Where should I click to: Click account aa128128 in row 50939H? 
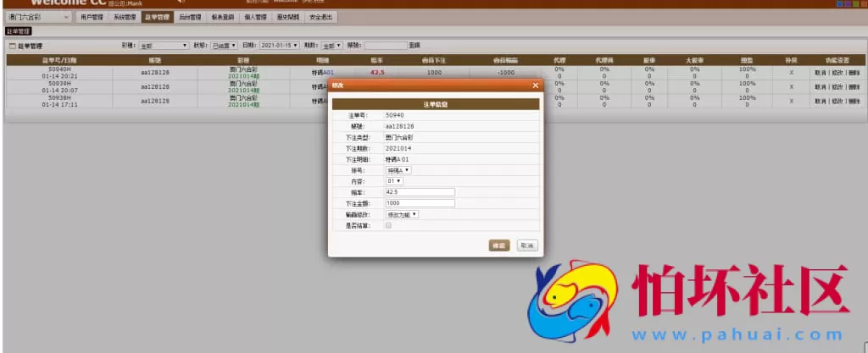[155, 86]
